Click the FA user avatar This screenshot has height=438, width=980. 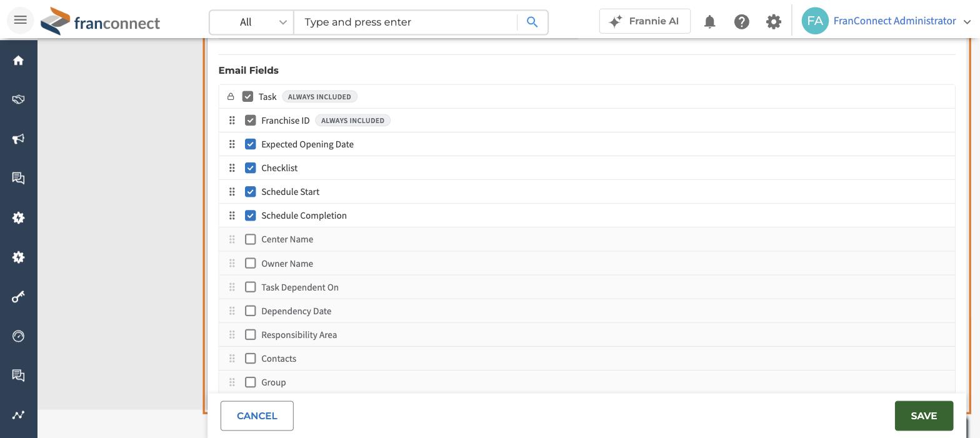815,21
